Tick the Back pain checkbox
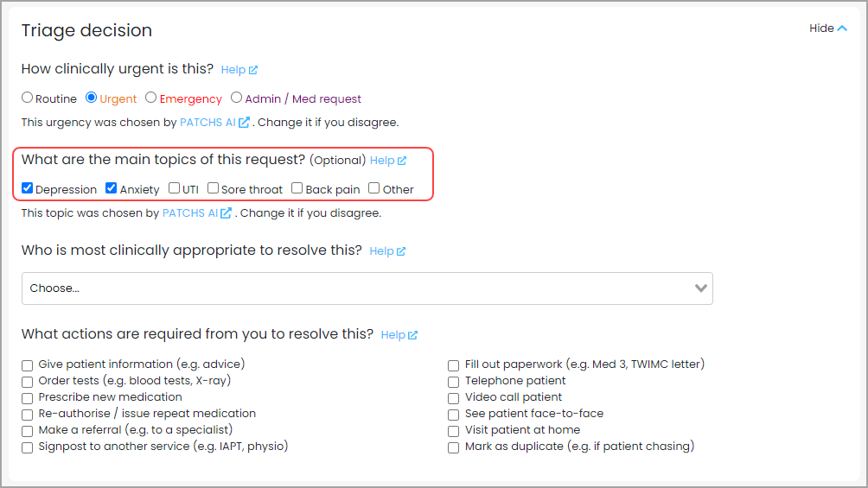 pos(297,188)
